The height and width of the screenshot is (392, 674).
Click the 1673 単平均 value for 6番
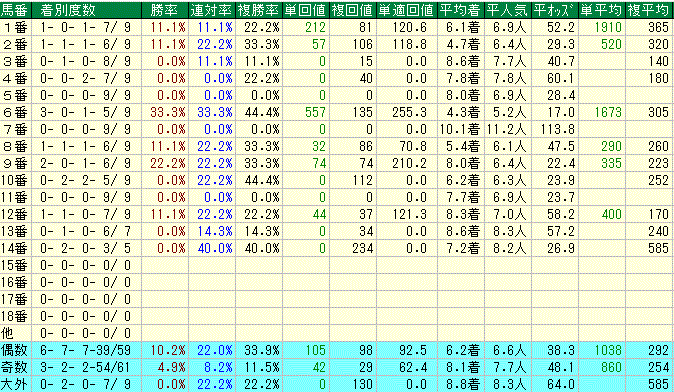pos(608,112)
